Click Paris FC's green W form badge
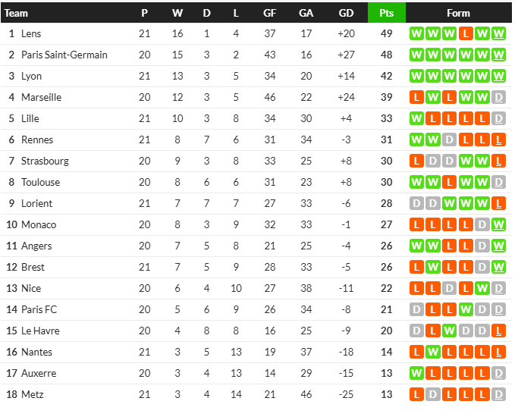Screen dimensions: 518x420 click(x=466, y=309)
